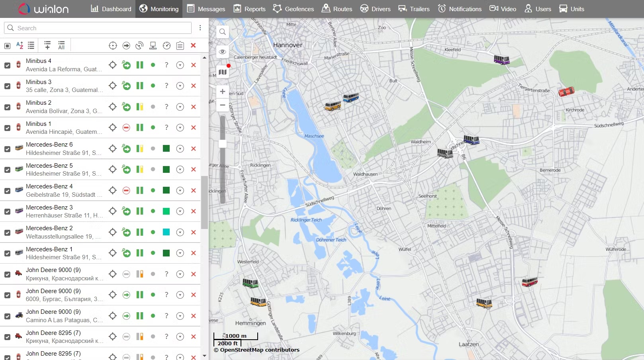Uncheck the Minibus 1 checkbox
Image resolution: width=644 pixels, height=360 pixels.
(7, 128)
